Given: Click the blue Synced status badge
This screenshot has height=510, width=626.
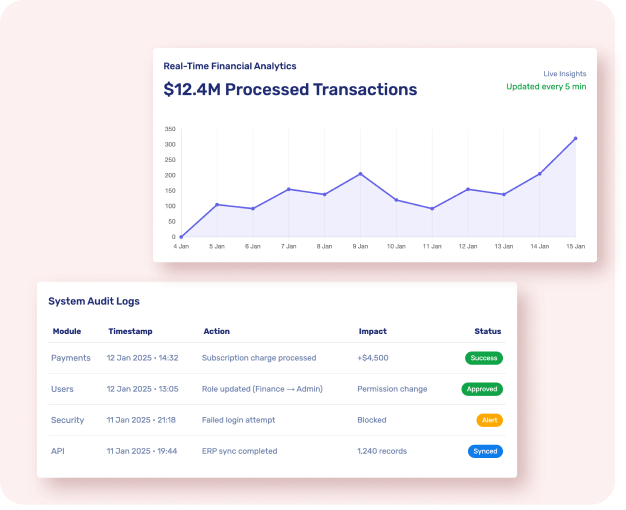Looking at the screenshot, I should 485,451.
